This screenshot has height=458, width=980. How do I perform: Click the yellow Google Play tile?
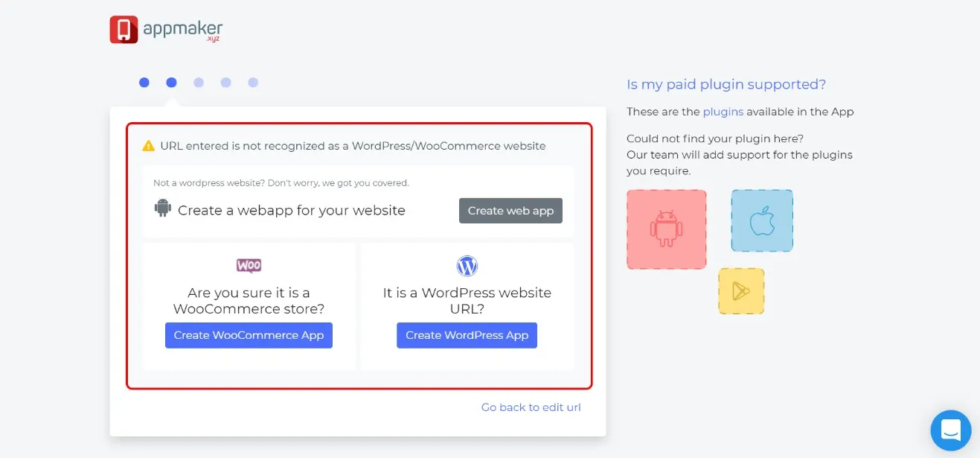(741, 291)
